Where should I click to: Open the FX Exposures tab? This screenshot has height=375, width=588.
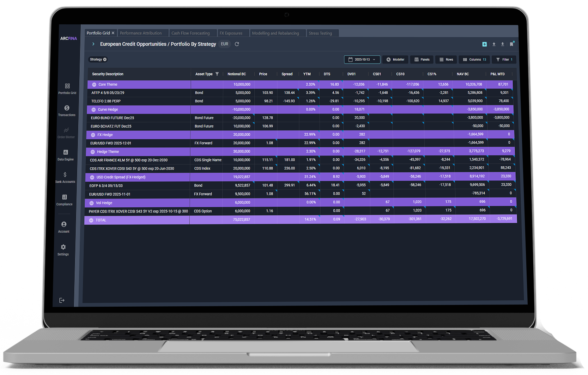pyautogui.click(x=231, y=33)
